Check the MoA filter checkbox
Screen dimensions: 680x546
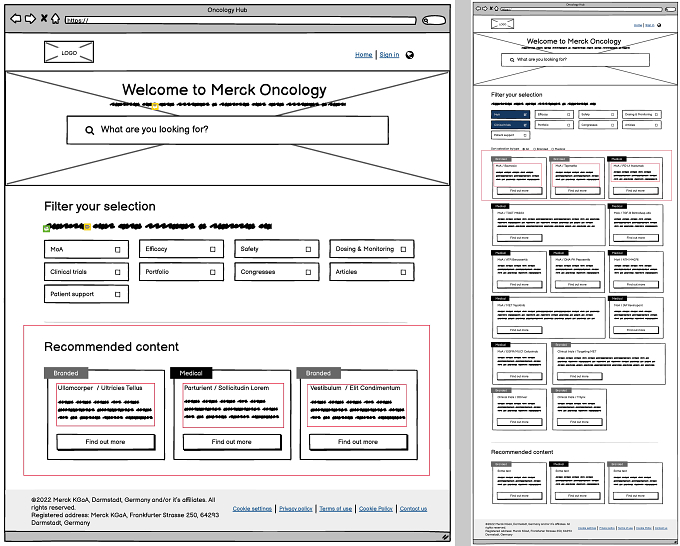[x=118, y=250]
